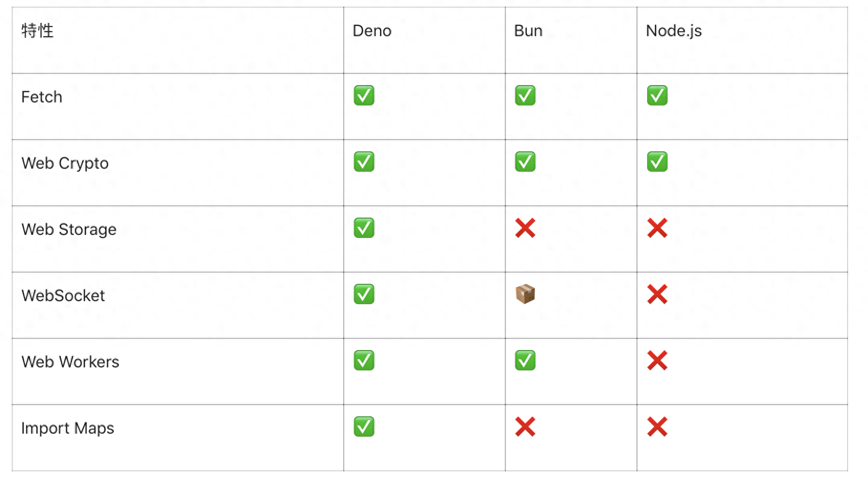Viewport: 868px width, 480px height.
Task: Click the Import Maps row label
Action: click(68, 429)
